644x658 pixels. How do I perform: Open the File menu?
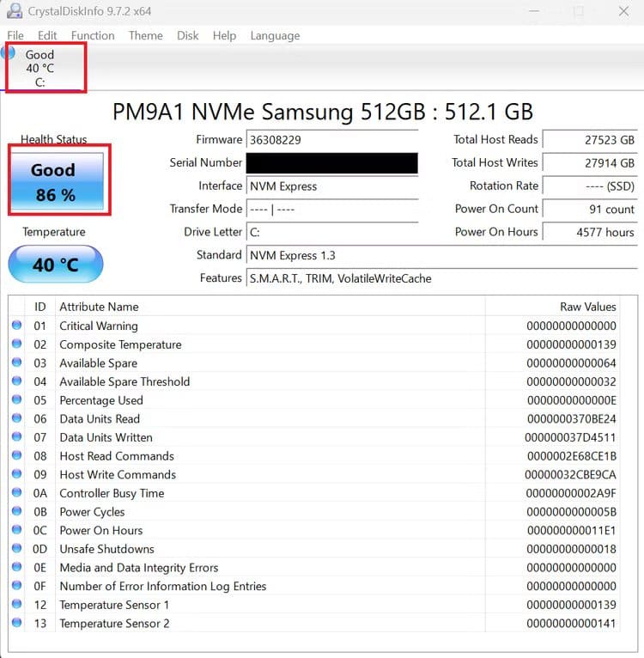(x=15, y=35)
